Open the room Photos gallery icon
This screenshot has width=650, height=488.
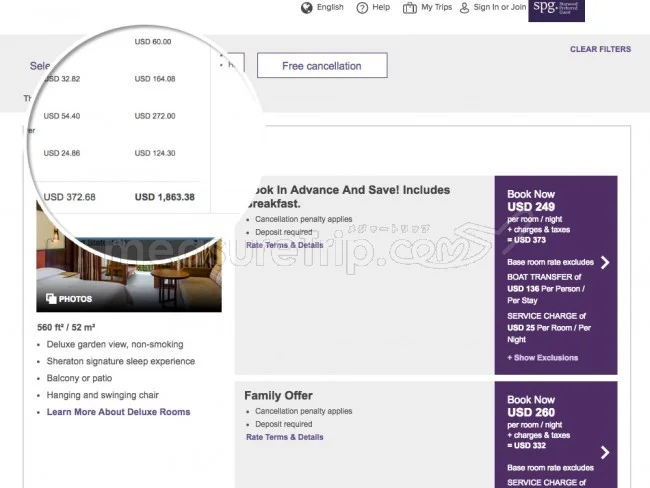(x=52, y=298)
